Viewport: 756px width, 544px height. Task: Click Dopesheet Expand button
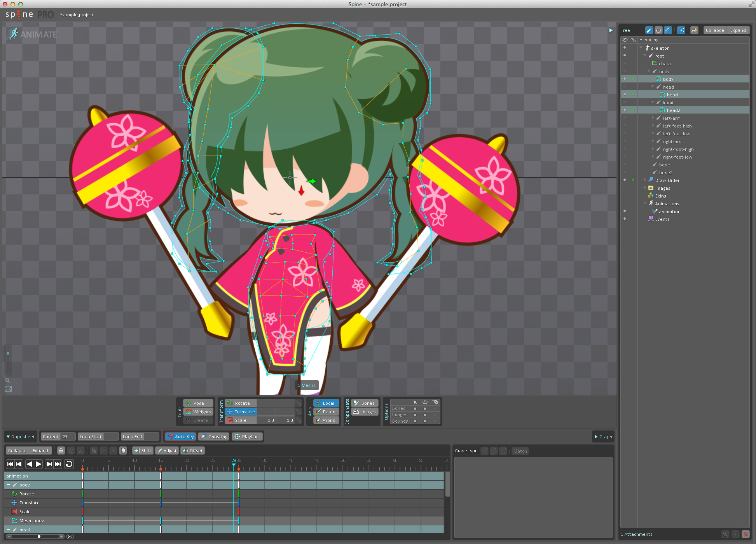(40, 451)
